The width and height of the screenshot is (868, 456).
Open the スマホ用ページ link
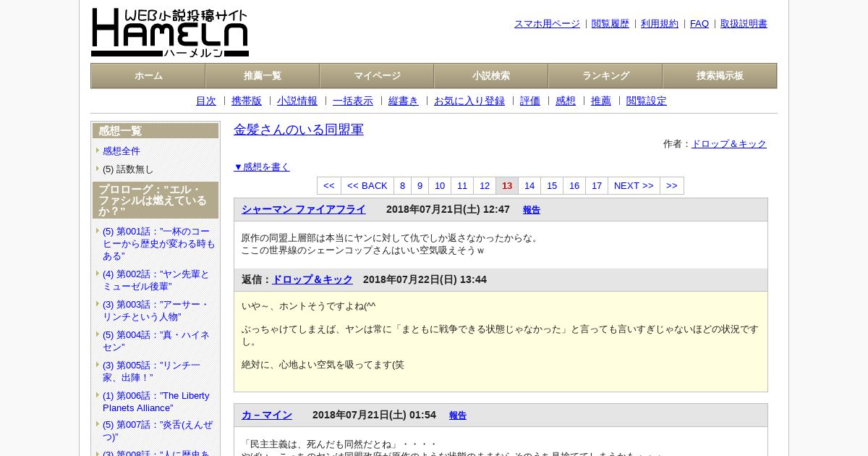[x=547, y=24]
